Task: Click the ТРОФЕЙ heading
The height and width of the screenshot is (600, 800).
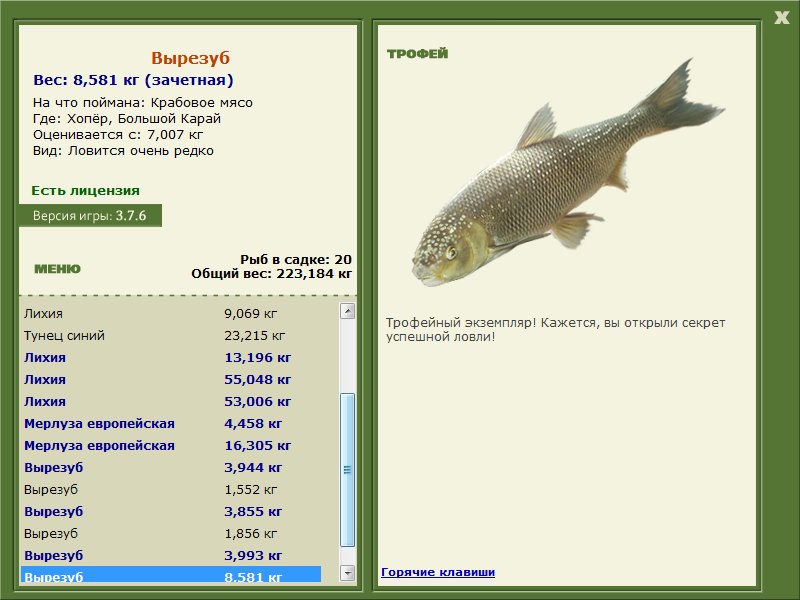Action: (x=417, y=53)
